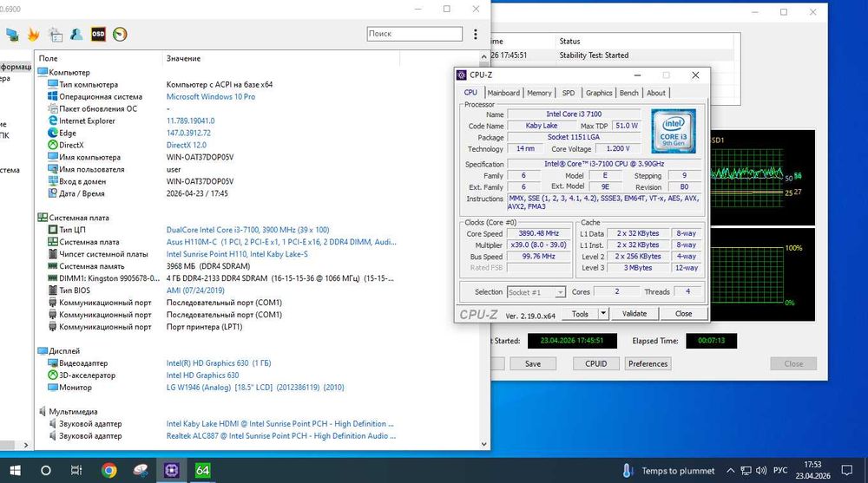The width and height of the screenshot is (868, 483).
Task: Click the Tools button in CPU-Z
Action: click(x=580, y=314)
